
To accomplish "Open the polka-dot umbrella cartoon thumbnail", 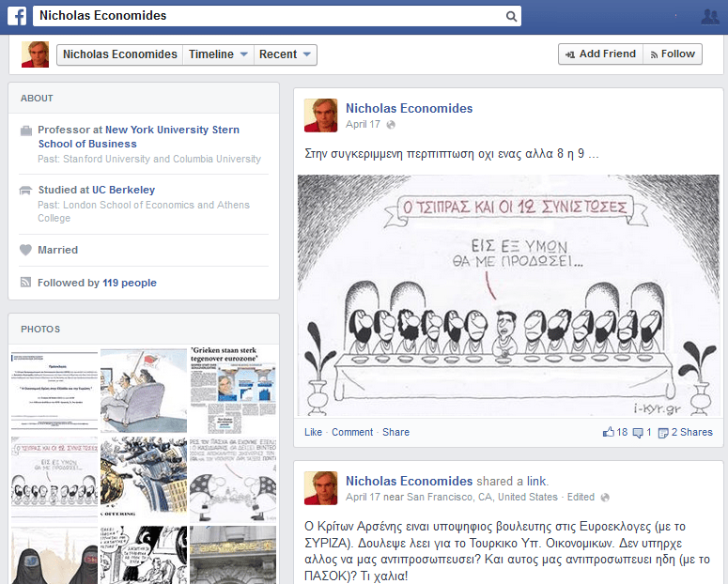I will (233, 478).
